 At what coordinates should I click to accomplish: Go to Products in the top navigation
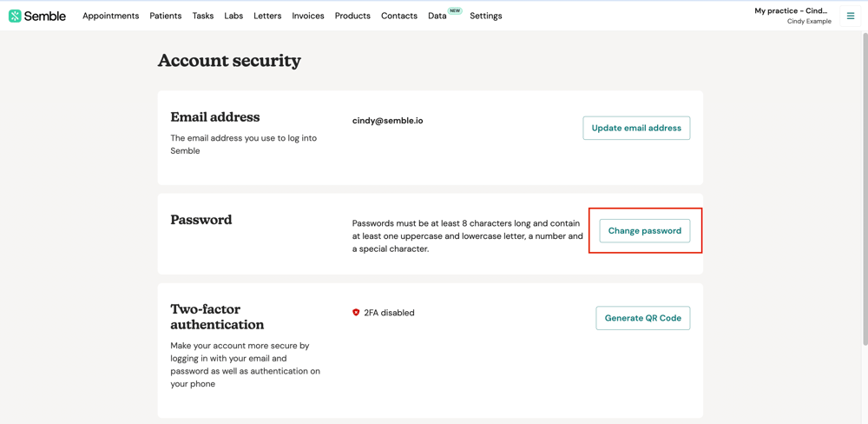352,16
